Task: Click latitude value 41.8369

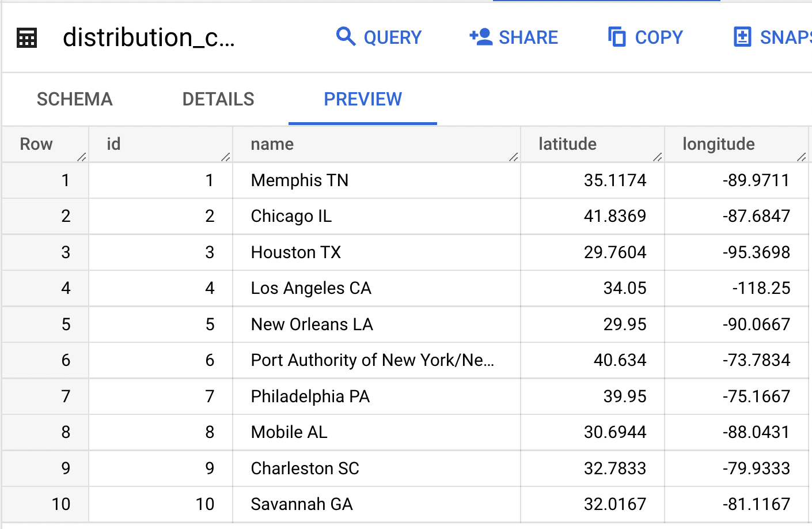Action: pos(615,216)
